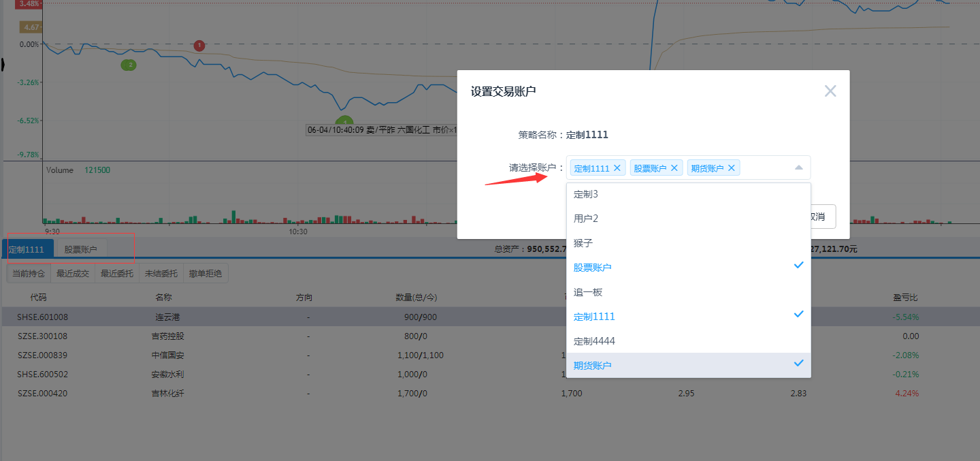The width and height of the screenshot is (980, 461).
Task: Select the SHSE.600502 安徽水利 row
Action: [x=490, y=374]
